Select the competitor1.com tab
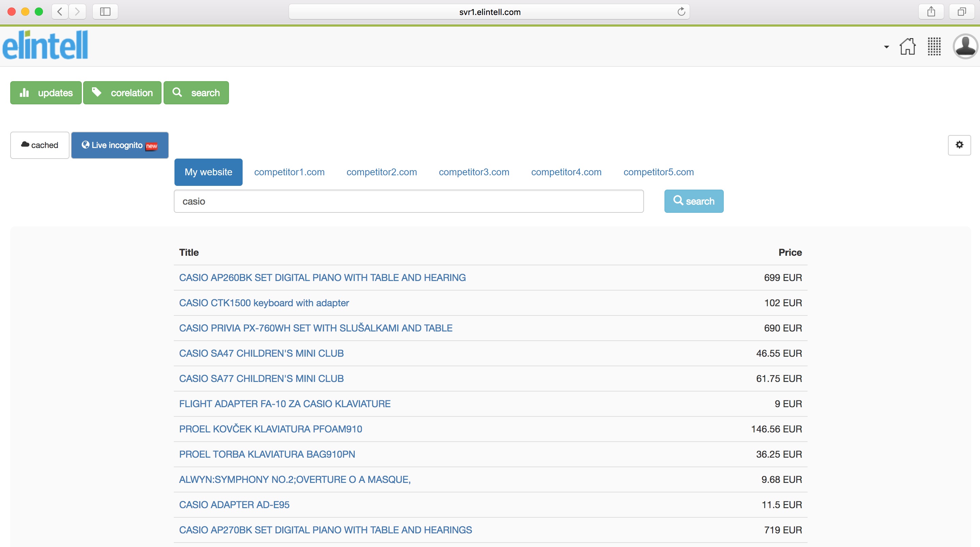The height and width of the screenshot is (547, 980). coord(289,172)
